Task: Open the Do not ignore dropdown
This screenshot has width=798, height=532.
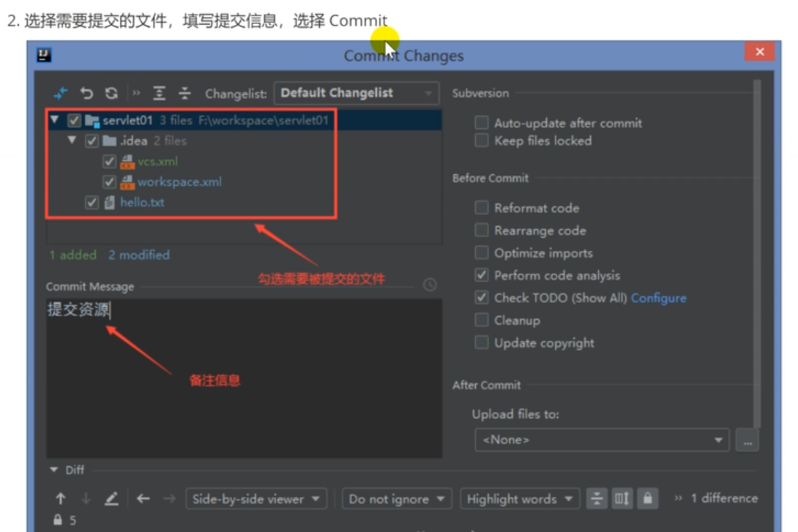Action: 397,499
